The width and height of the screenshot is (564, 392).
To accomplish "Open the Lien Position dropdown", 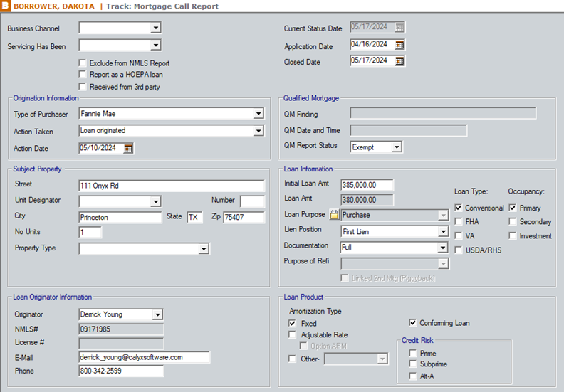I will click(442, 231).
